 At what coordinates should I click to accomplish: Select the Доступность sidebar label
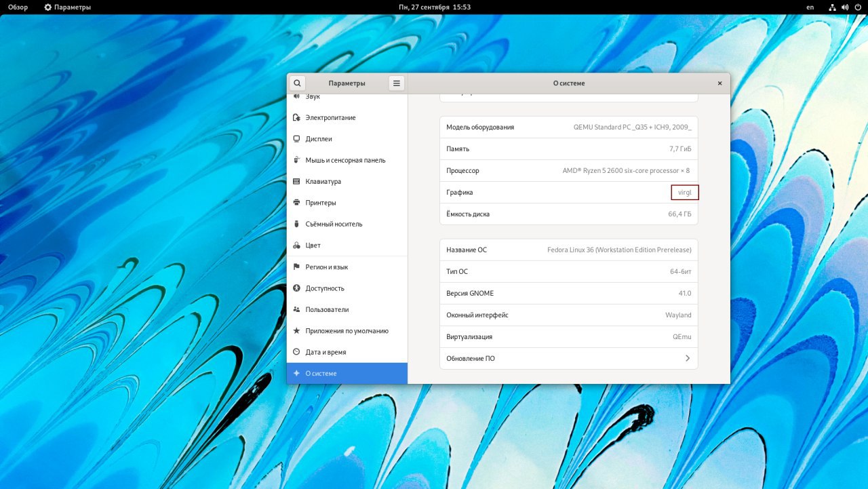pyautogui.click(x=325, y=288)
